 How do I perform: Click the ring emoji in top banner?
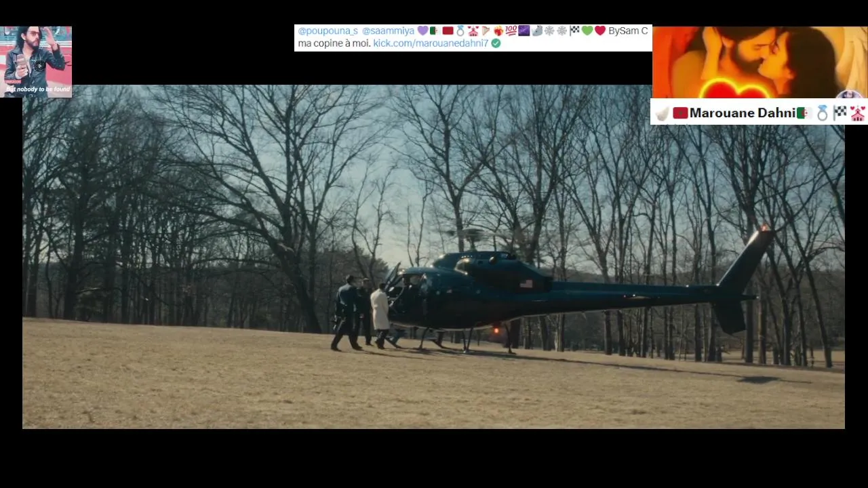(x=460, y=30)
